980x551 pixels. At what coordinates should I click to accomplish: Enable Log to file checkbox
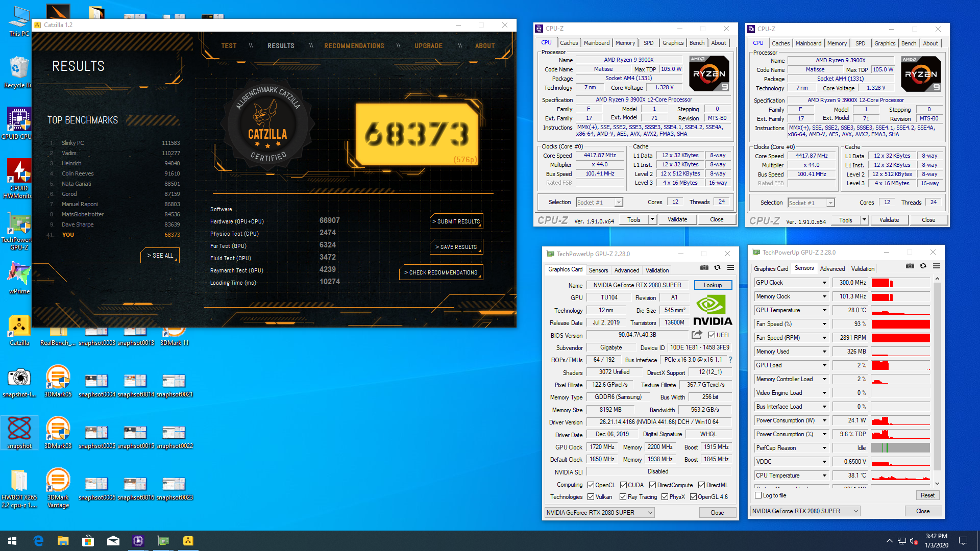click(x=758, y=495)
